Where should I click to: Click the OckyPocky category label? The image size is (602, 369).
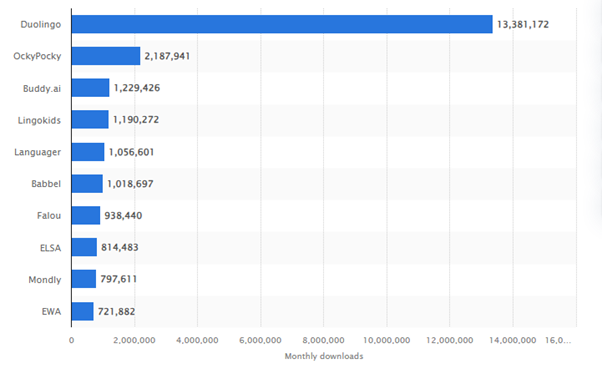(x=37, y=56)
